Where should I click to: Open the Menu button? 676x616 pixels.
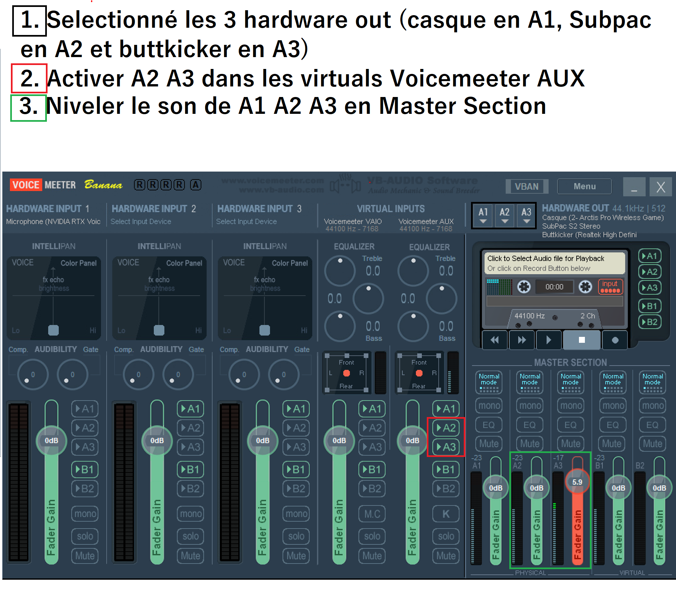click(x=584, y=186)
